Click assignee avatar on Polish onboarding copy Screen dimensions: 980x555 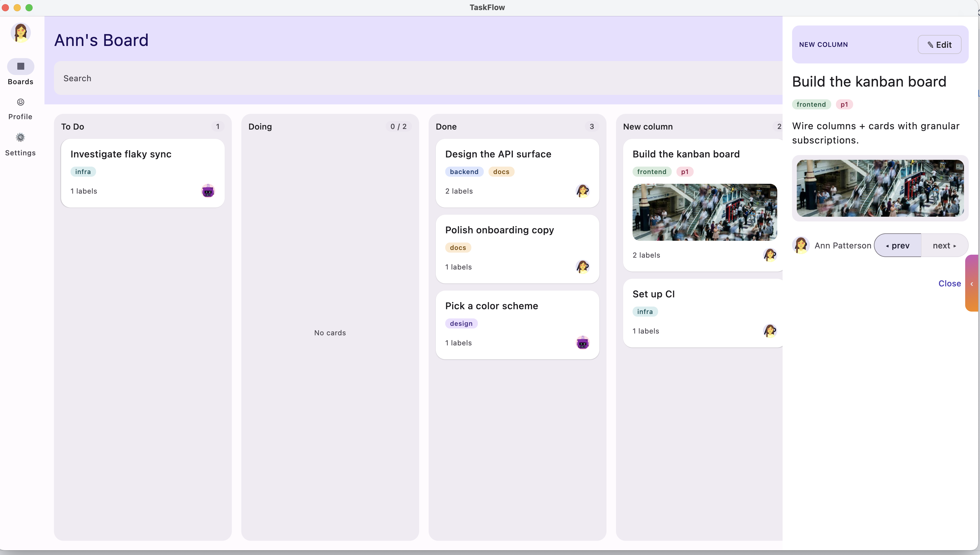[582, 267]
